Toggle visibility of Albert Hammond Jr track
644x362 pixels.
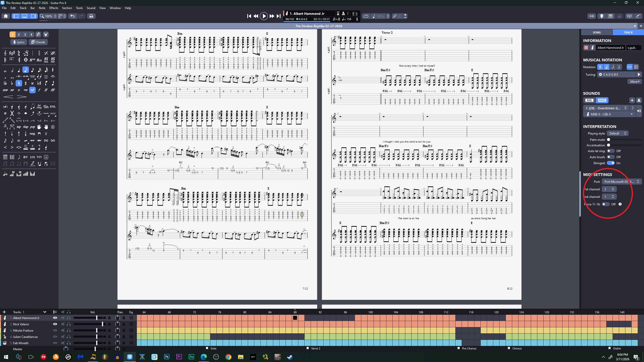tap(55, 318)
